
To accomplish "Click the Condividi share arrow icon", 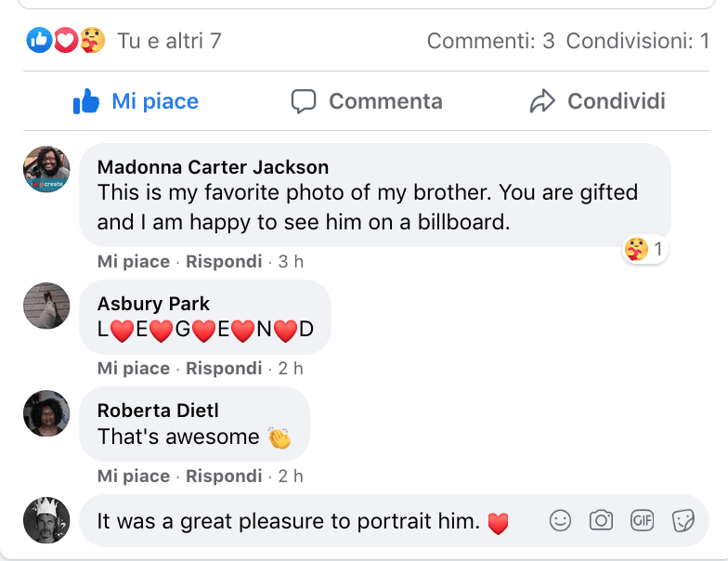I will tap(542, 101).
